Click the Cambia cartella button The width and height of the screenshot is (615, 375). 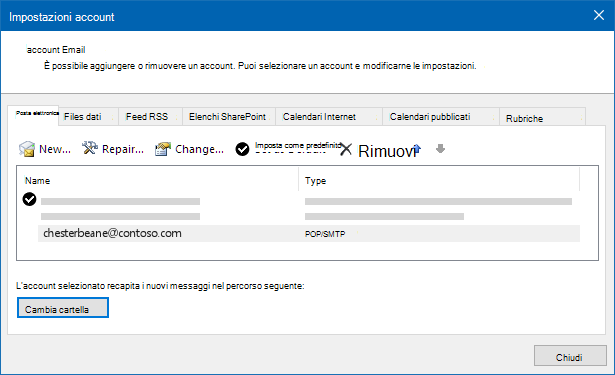click(x=63, y=308)
